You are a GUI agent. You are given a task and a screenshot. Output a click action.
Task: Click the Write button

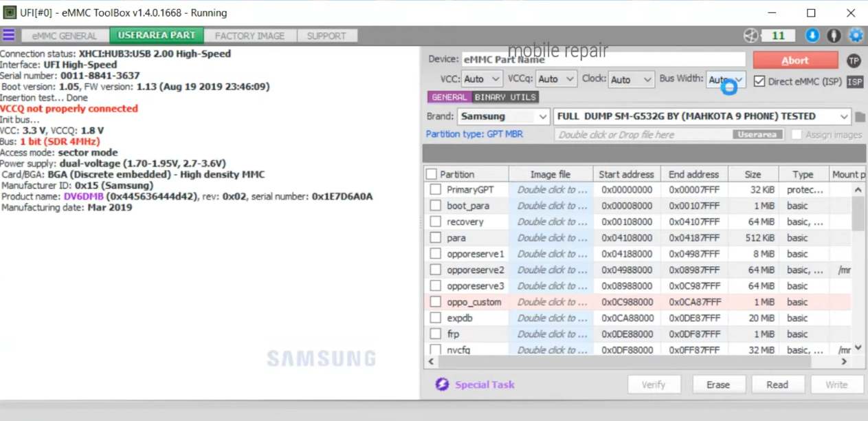tap(836, 385)
